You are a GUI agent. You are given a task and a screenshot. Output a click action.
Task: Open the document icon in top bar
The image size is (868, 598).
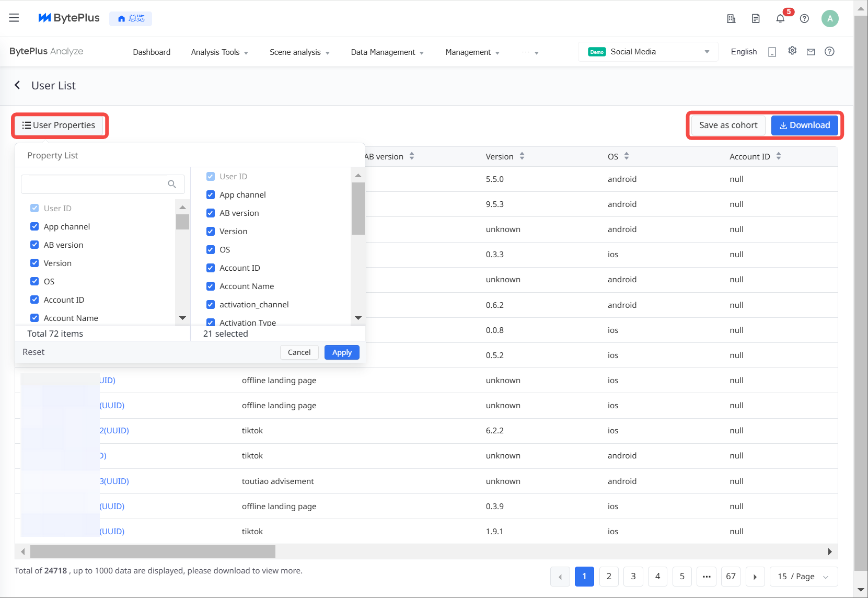pos(756,19)
